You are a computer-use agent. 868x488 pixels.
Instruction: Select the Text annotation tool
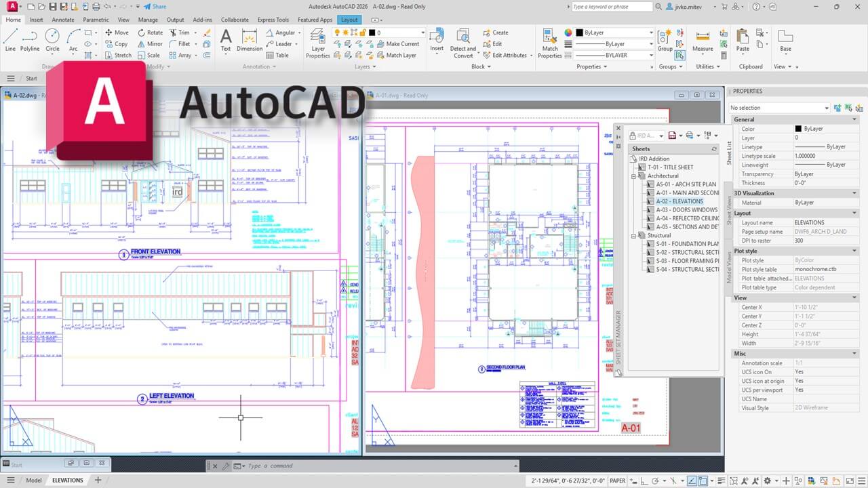[x=226, y=39]
